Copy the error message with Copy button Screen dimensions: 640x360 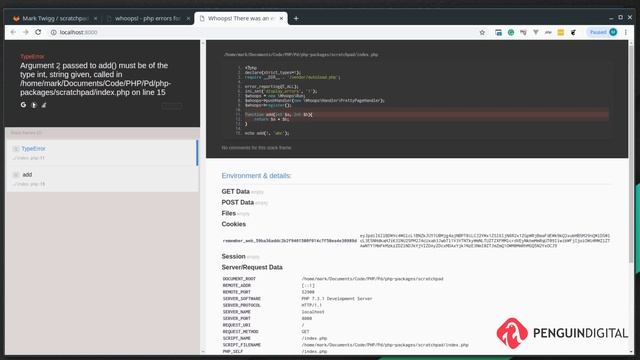[x=172, y=106]
